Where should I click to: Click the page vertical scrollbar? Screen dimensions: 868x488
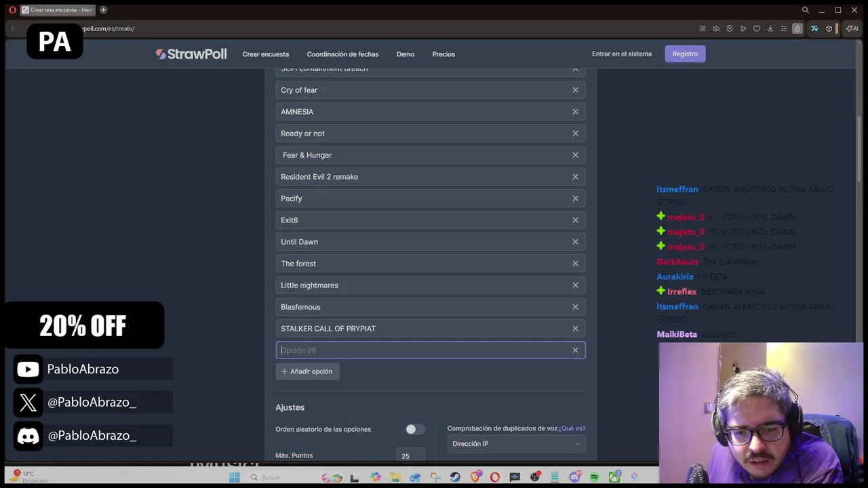[861, 149]
